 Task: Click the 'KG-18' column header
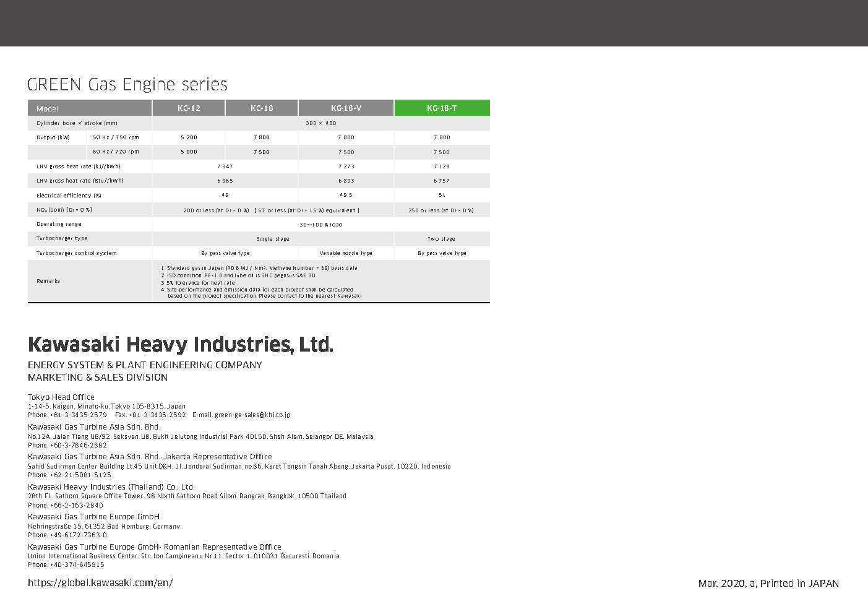pos(262,108)
